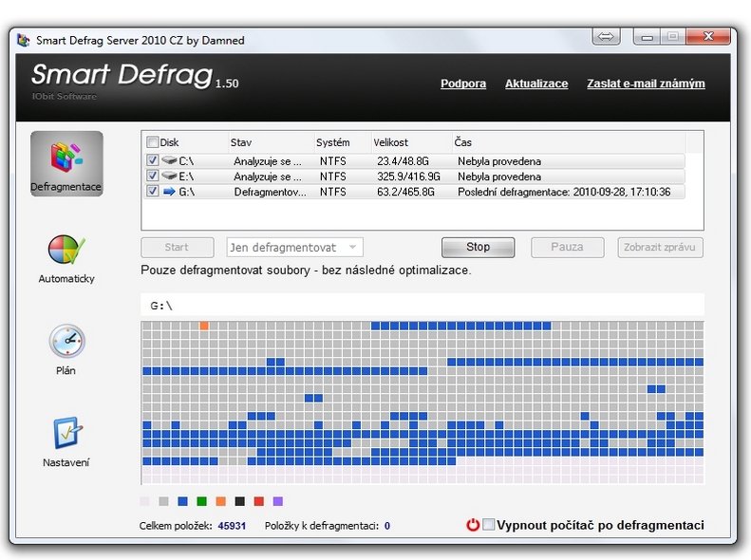Uncheck the C:\ drive checkbox
This screenshot has width=751, height=560.
pos(152,160)
